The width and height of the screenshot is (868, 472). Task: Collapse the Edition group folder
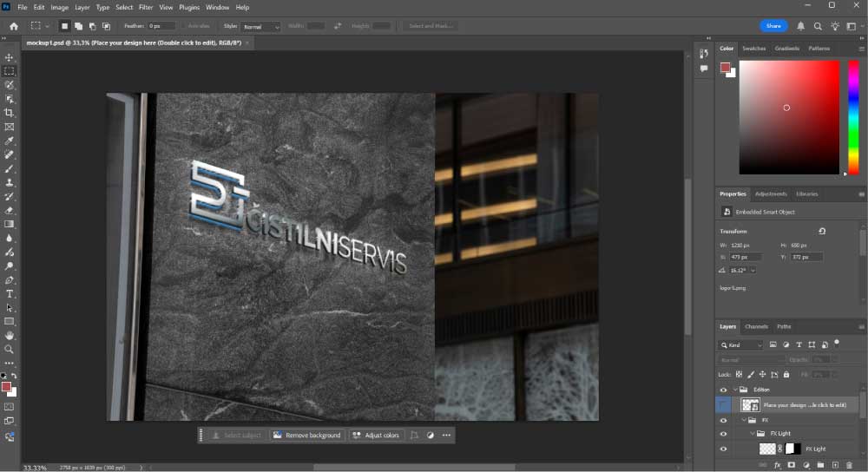pos(735,390)
